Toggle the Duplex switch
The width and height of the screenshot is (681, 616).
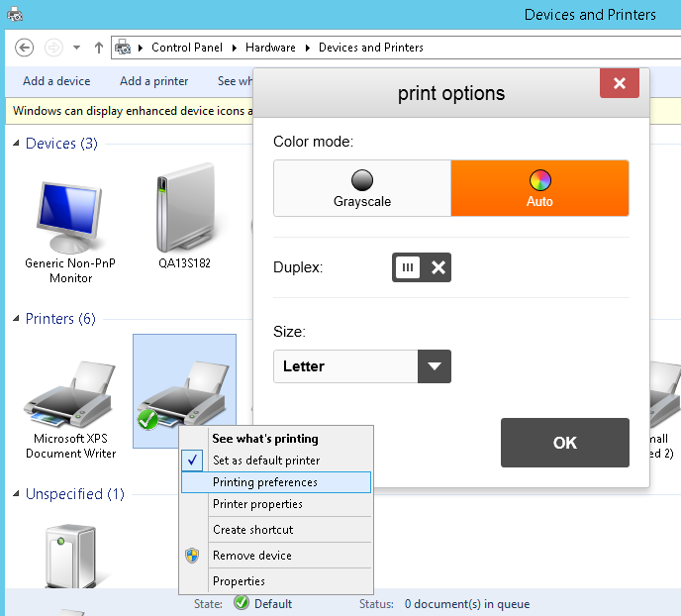(422, 267)
